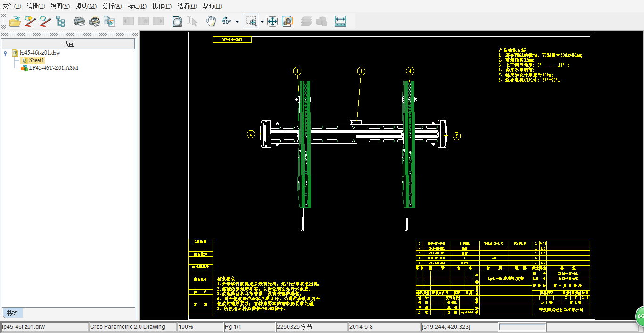Open the Zoom Area dropdown arrow
The width and height of the screenshot is (644, 333).
[262, 21]
